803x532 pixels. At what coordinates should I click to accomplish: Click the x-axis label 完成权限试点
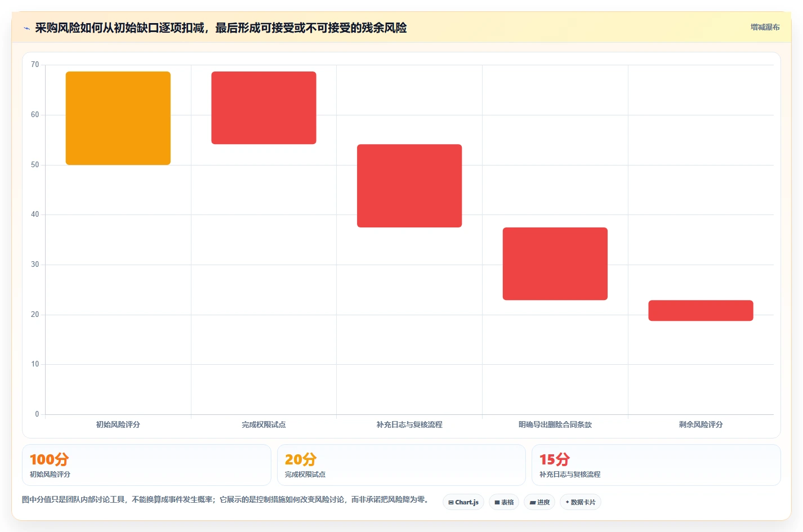pos(264,424)
